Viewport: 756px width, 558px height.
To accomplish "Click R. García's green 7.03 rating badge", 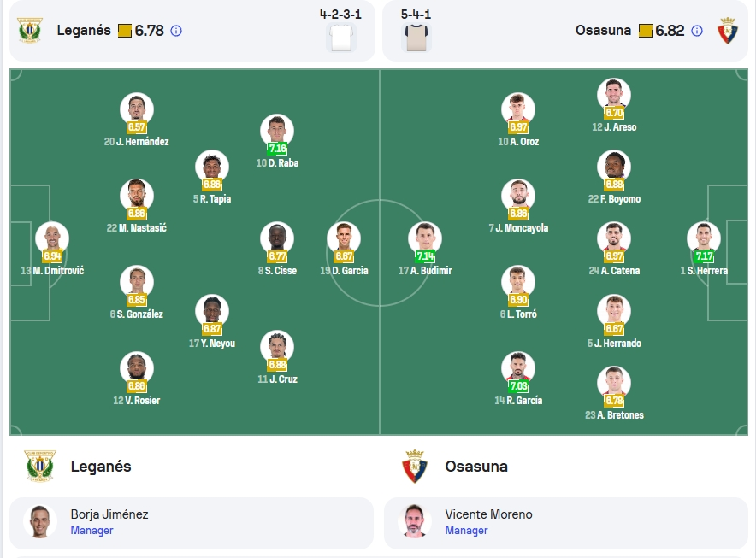I will coord(518,386).
